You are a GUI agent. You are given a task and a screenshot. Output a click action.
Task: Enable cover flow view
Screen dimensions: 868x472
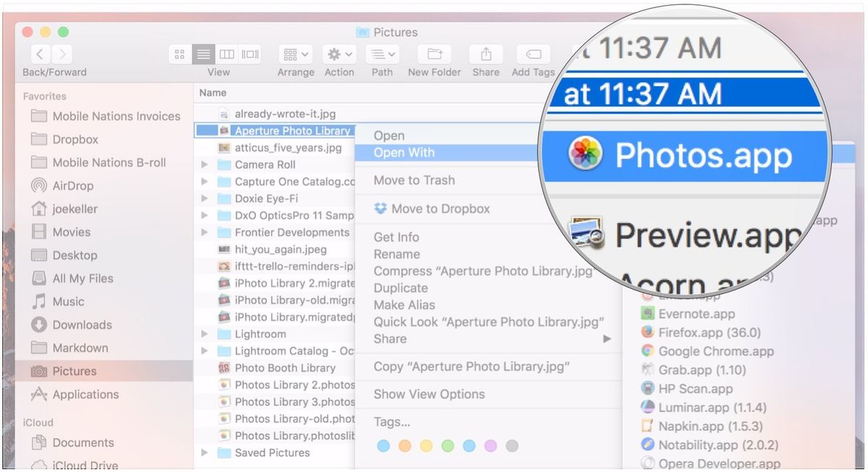click(250, 53)
